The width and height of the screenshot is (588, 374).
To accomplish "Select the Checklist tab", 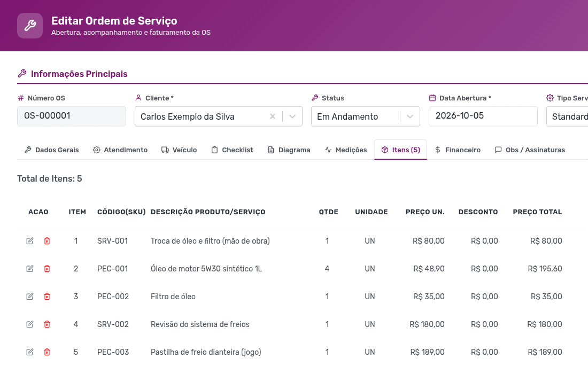I will coord(232,150).
